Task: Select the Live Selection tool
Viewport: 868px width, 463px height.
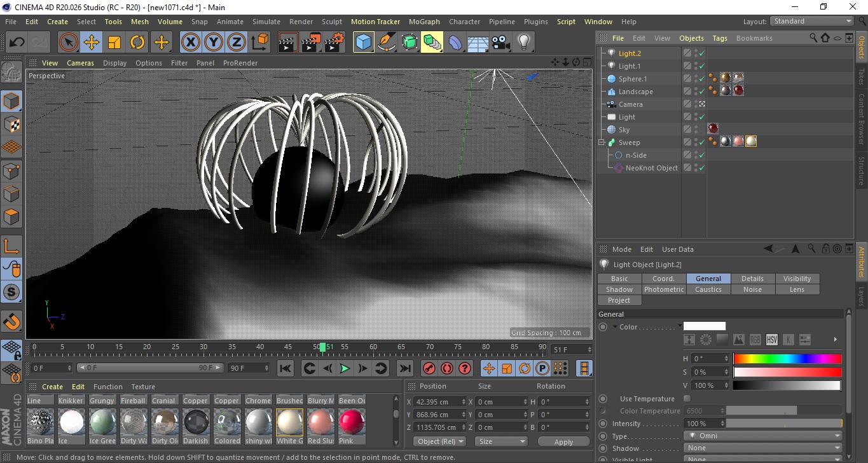Action: point(69,43)
